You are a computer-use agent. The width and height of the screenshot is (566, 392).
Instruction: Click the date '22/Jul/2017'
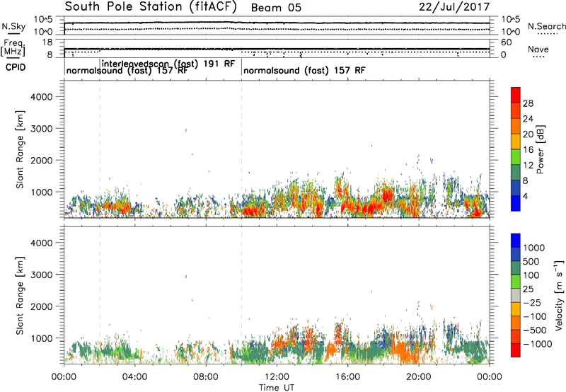(x=454, y=7)
